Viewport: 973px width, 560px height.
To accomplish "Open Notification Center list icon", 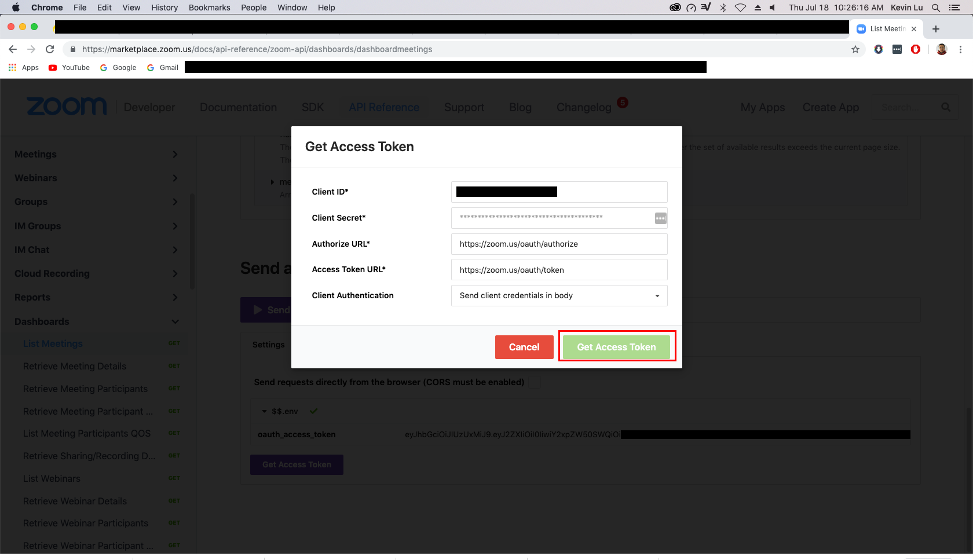I will 954,8.
